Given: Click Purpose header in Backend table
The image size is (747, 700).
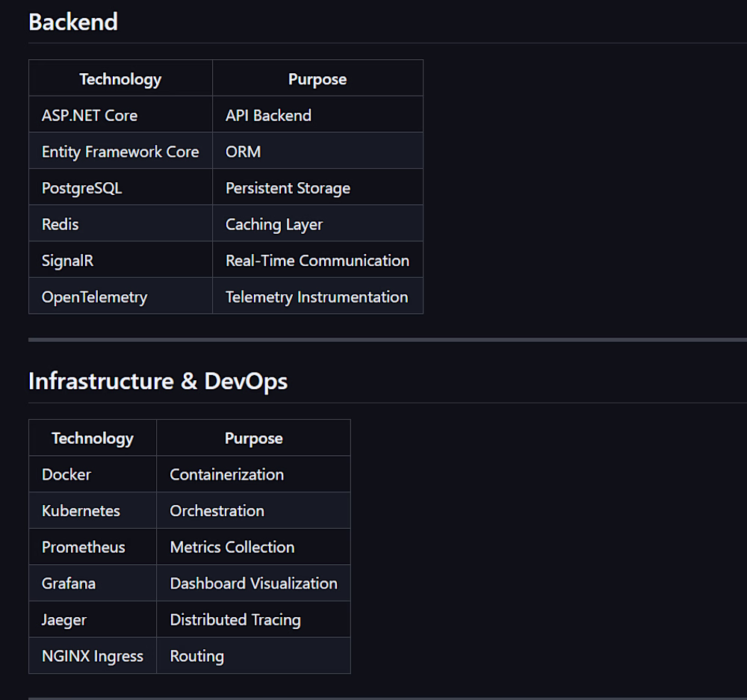Looking at the screenshot, I should (317, 78).
